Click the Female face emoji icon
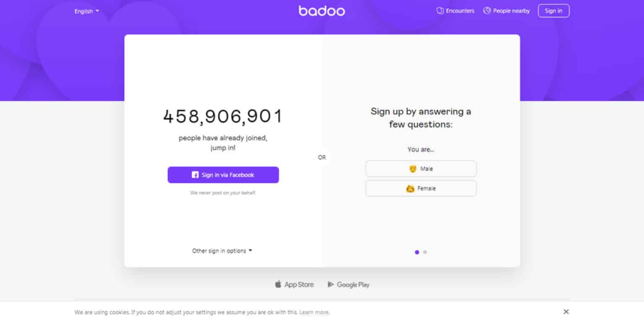Viewport: 644px width, 322px height. 410,189
